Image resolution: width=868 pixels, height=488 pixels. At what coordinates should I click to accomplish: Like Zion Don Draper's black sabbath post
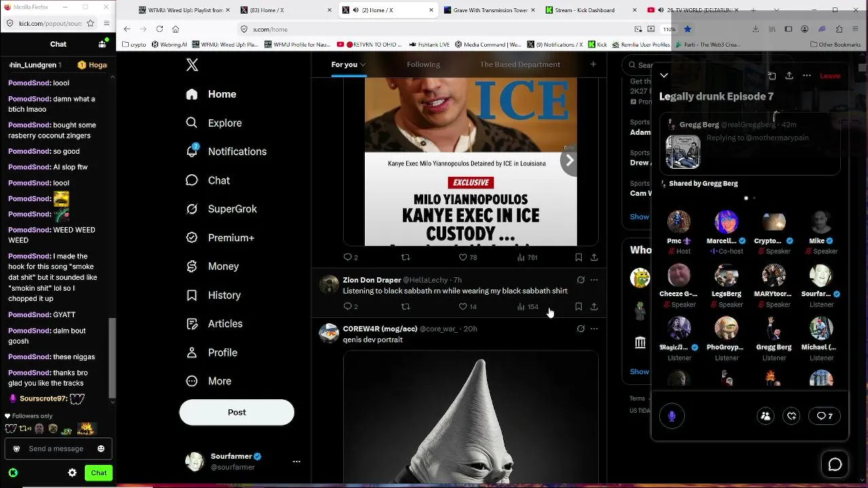click(x=468, y=307)
